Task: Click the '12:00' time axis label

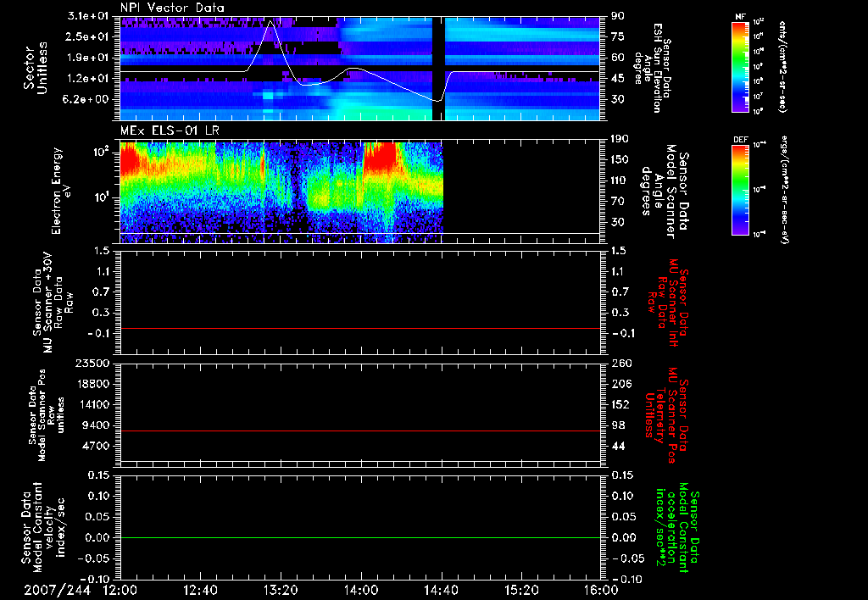Action: click(x=120, y=590)
